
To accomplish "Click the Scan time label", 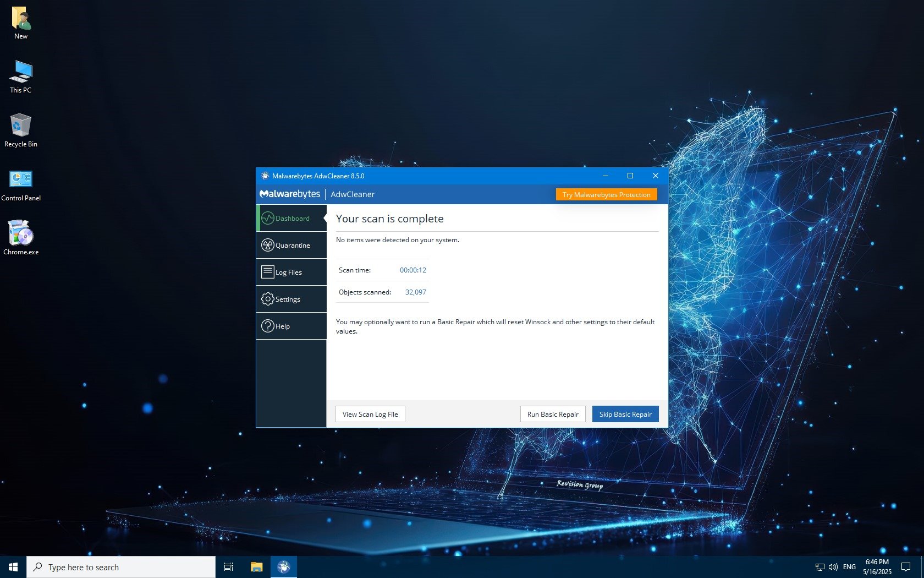I will click(x=355, y=270).
